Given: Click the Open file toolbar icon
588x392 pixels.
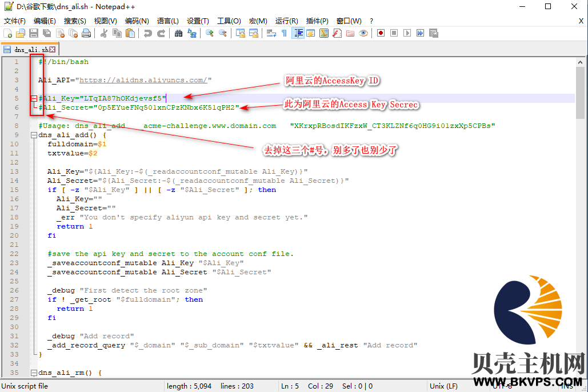Looking at the screenshot, I should coord(20,33).
